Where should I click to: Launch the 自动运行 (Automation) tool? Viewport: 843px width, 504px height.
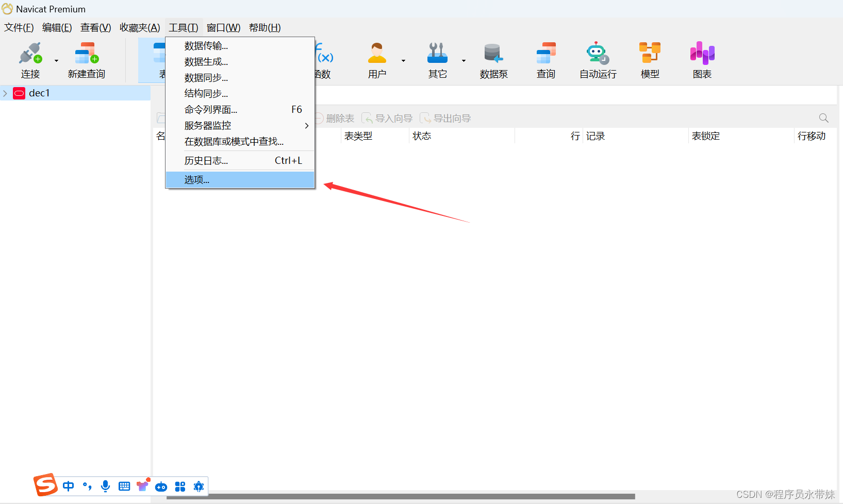click(x=597, y=59)
